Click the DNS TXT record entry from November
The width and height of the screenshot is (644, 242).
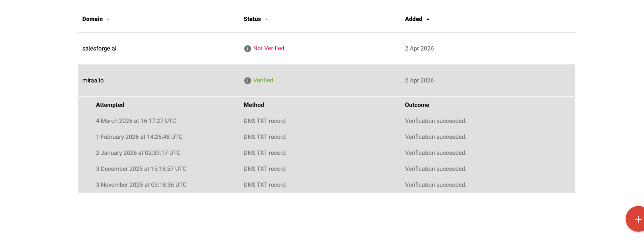(x=264, y=185)
